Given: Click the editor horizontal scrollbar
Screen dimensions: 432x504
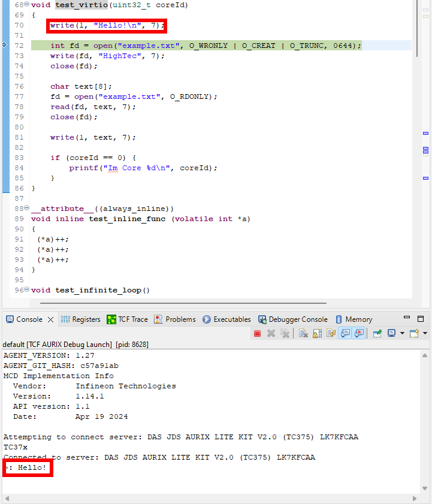Looking at the screenshot, I should tap(180, 303).
